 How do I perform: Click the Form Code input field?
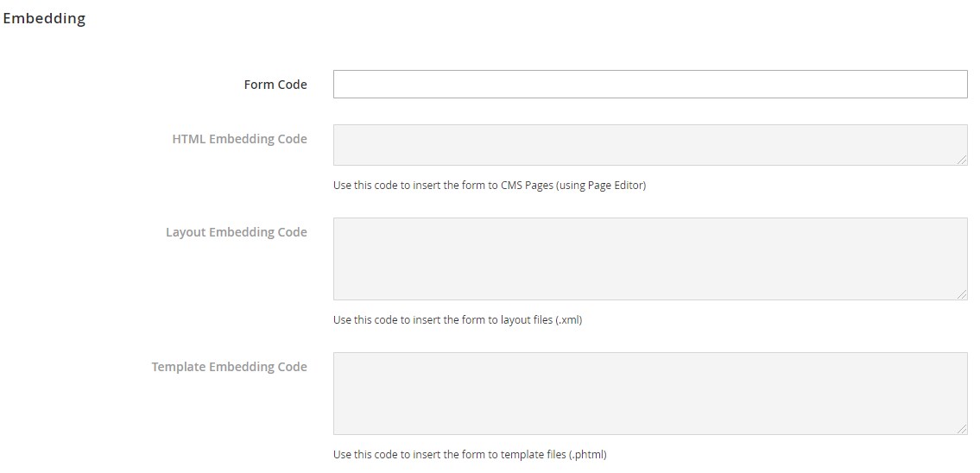pos(649,85)
